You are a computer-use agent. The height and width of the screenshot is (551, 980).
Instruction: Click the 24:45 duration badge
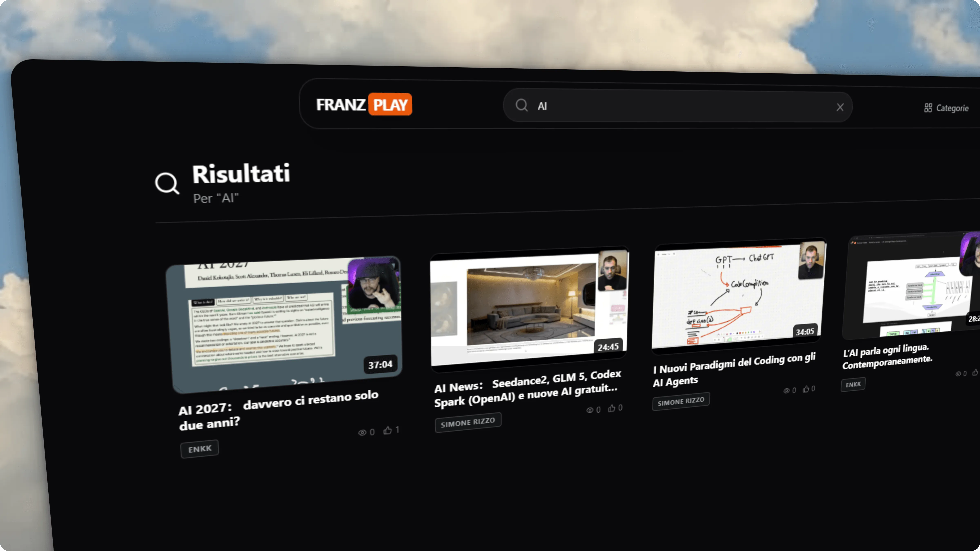(x=608, y=347)
